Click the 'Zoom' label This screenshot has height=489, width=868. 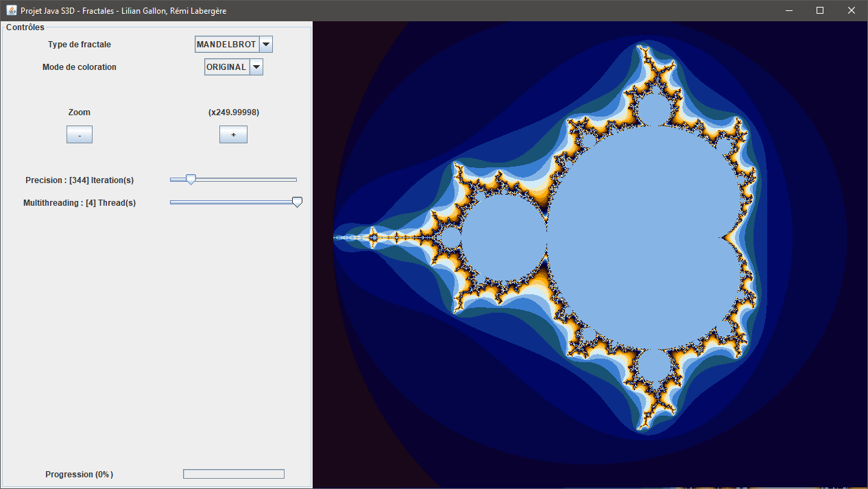80,112
